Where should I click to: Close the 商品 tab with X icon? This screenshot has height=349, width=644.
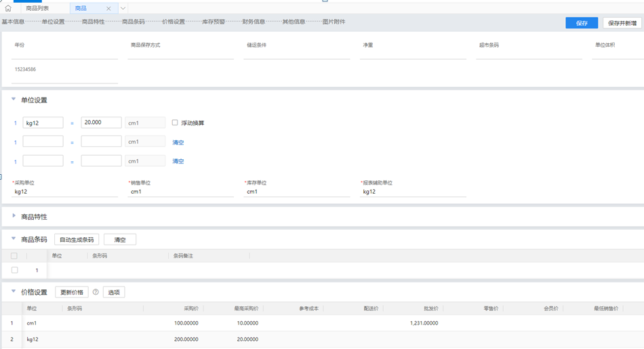(108, 8)
